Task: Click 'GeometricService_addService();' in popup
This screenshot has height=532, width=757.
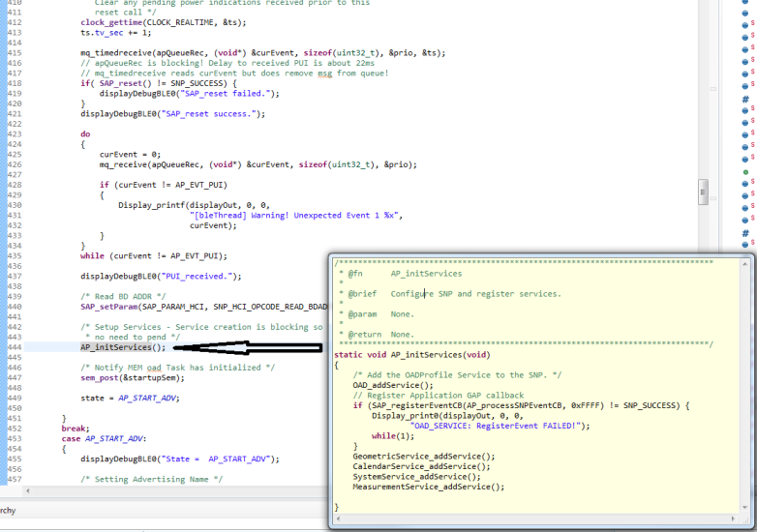Action: point(424,457)
